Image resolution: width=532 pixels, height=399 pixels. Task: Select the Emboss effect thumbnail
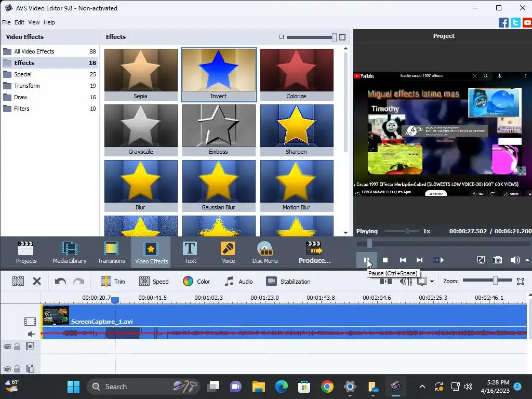coord(219,130)
